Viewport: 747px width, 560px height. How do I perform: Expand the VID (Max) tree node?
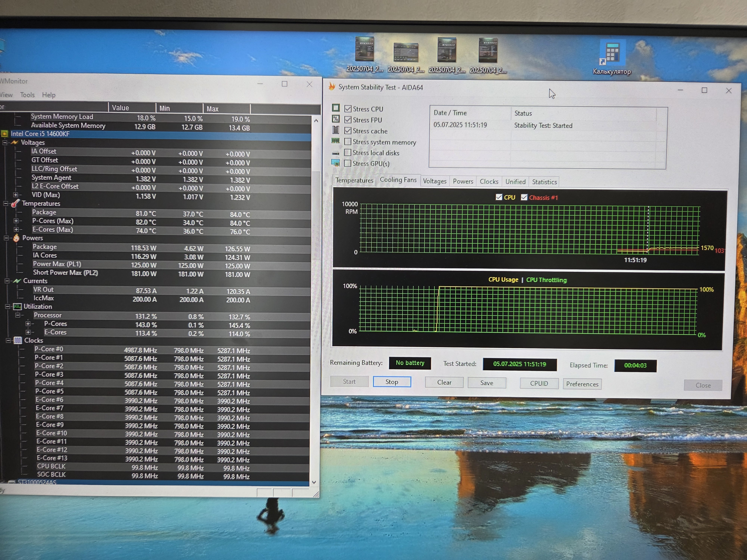(16, 195)
